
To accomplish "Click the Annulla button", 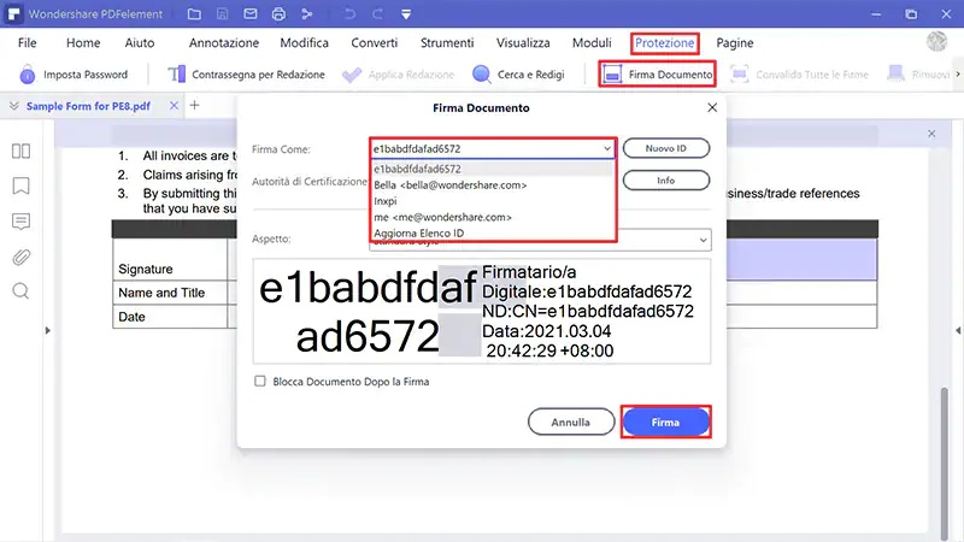I will (x=571, y=422).
